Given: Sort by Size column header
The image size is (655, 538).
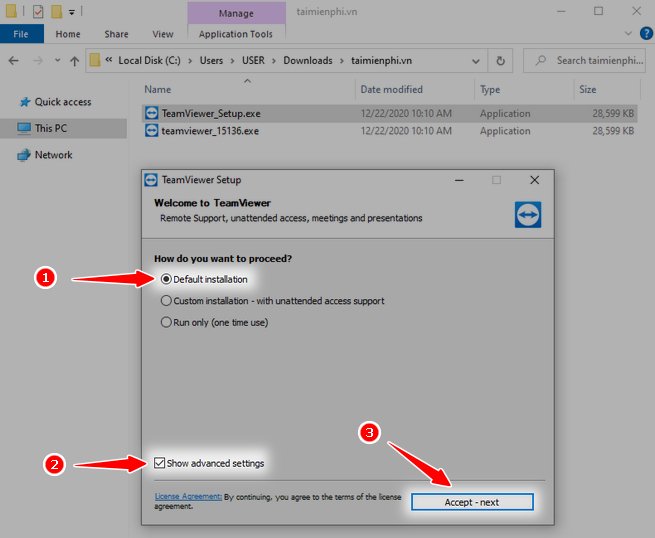Looking at the screenshot, I should (x=587, y=89).
